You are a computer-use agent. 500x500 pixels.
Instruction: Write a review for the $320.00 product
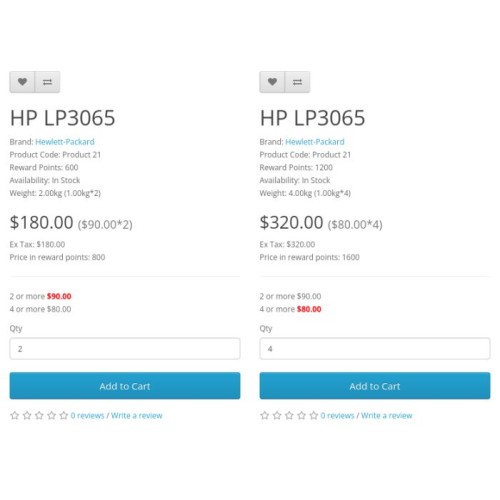(x=387, y=416)
